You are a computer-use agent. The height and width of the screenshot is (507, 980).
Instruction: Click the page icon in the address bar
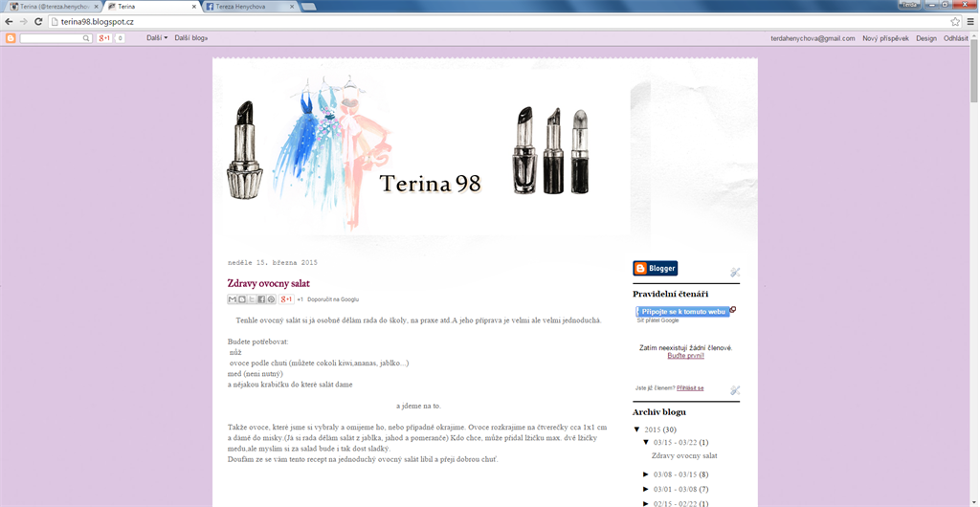point(55,21)
